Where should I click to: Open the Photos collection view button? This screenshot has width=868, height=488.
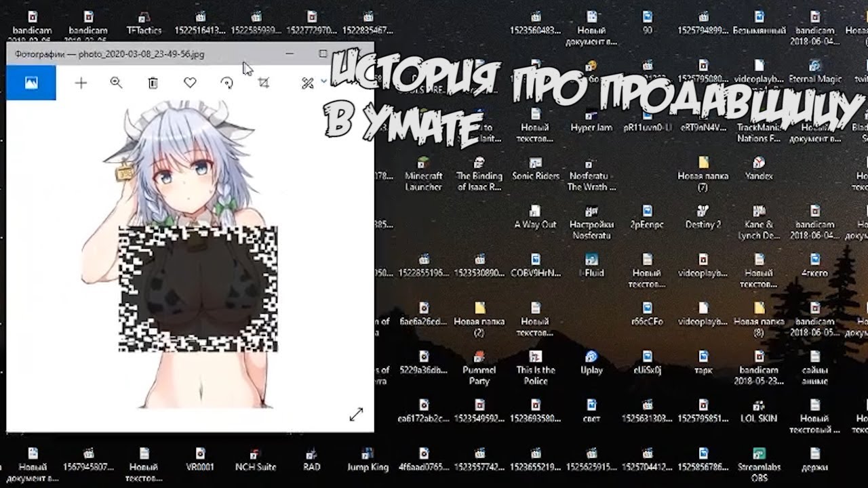click(31, 83)
